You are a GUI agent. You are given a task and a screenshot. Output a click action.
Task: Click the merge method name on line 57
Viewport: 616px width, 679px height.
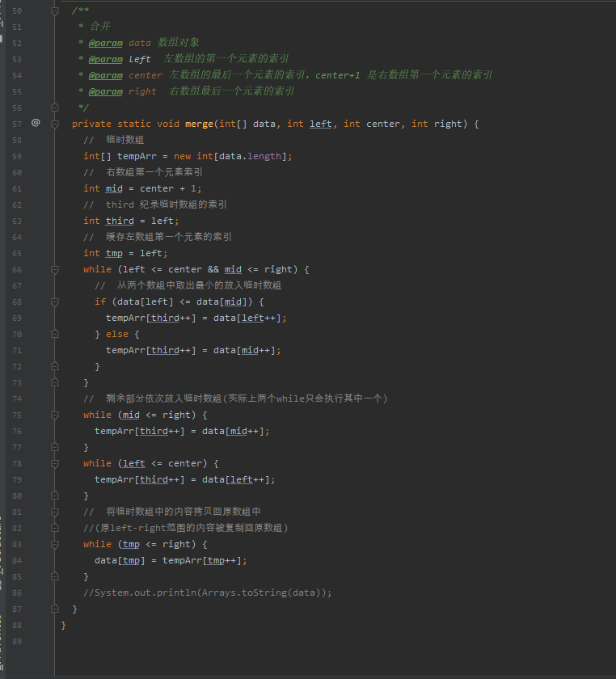(199, 124)
